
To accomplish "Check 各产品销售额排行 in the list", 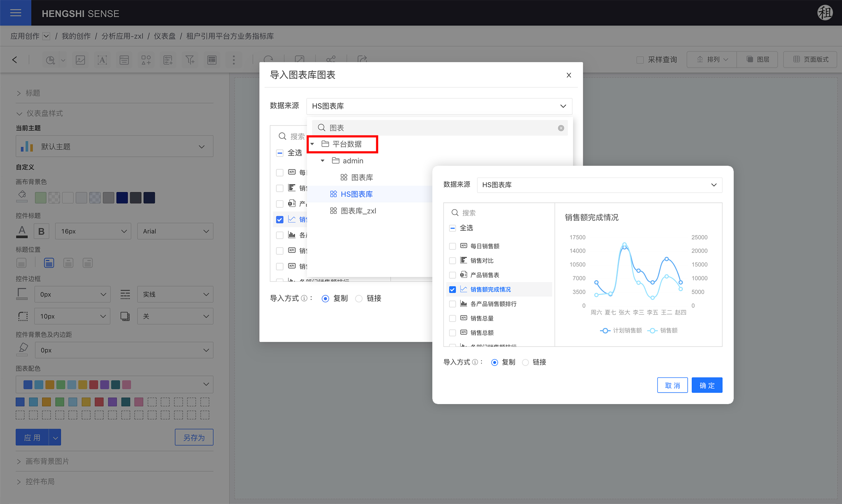I will point(452,304).
